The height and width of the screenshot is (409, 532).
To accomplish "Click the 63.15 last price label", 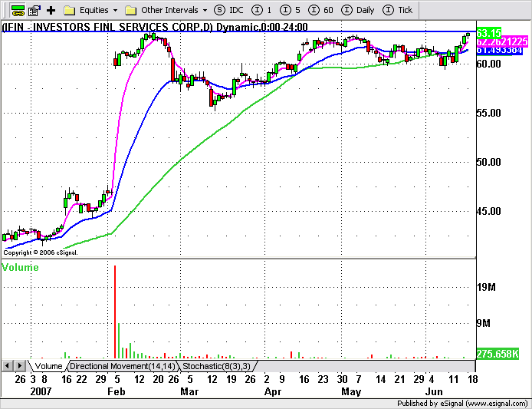I will [488, 33].
